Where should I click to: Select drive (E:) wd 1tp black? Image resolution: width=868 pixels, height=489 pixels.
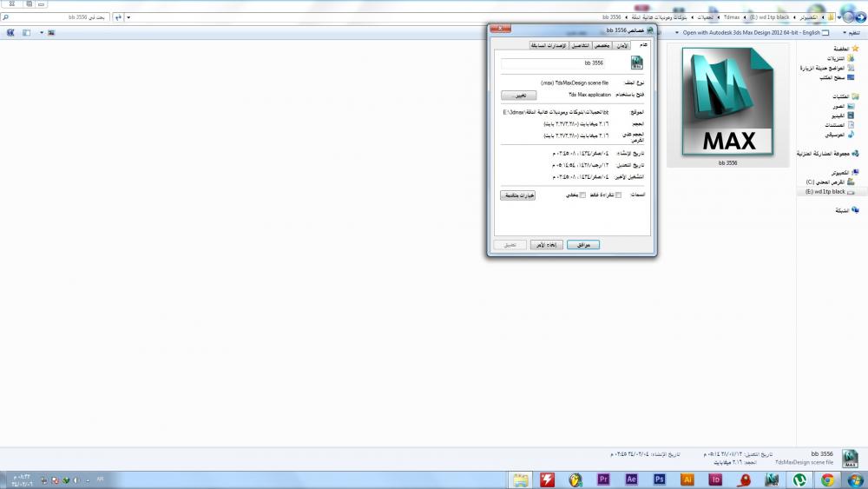tap(829, 192)
